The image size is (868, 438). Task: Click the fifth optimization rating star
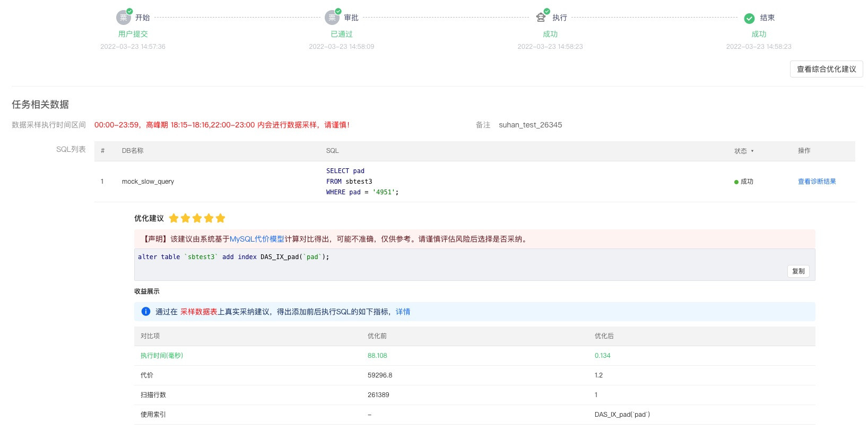pos(221,218)
